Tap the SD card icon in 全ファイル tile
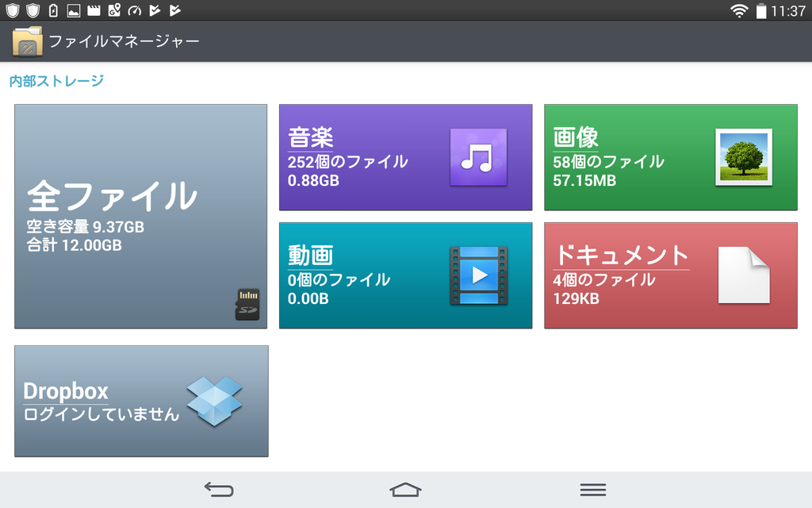Viewport: 812px width, 508px height. click(247, 304)
